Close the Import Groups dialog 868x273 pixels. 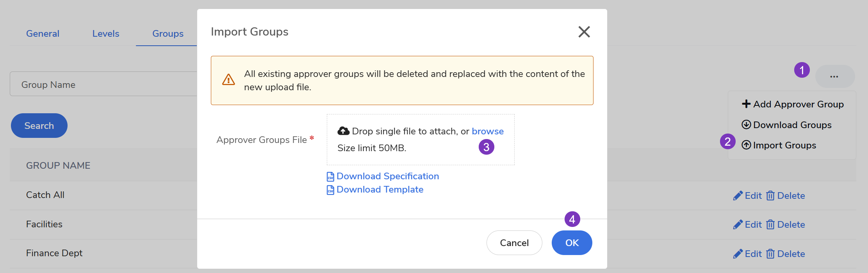(x=584, y=32)
